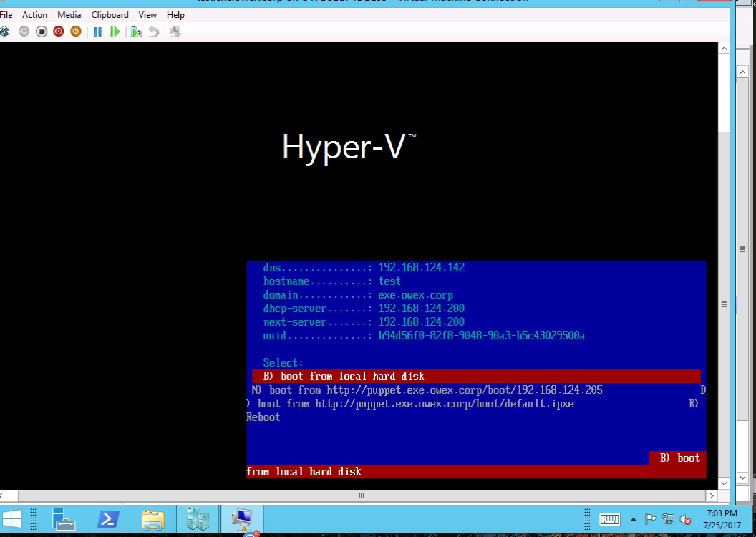Open the File menu

6,15
